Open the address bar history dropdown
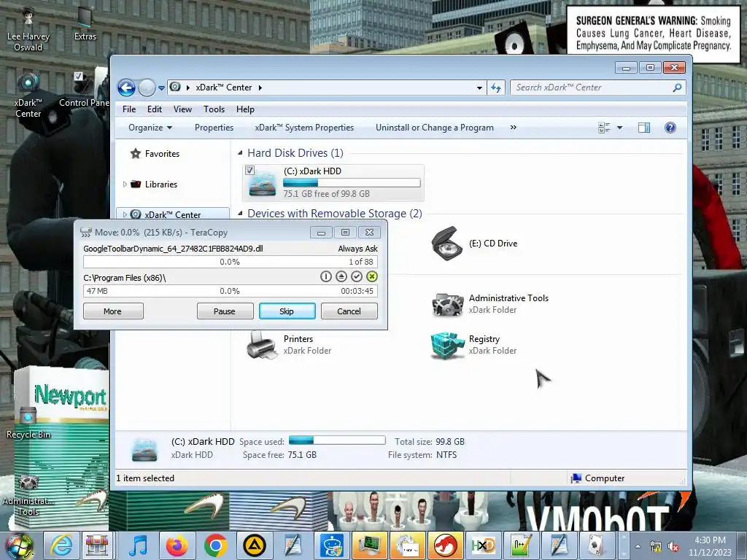This screenshot has width=747, height=560. [x=479, y=87]
